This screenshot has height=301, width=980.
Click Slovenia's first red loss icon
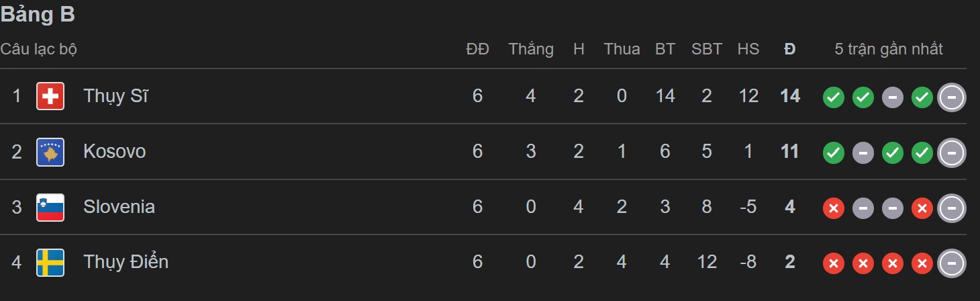[x=833, y=209]
